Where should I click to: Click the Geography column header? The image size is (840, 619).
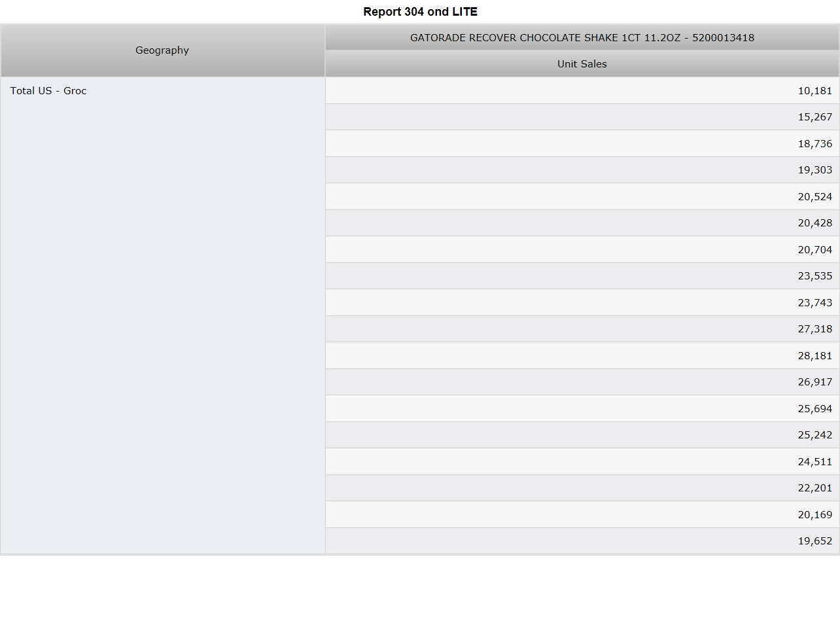[162, 50]
